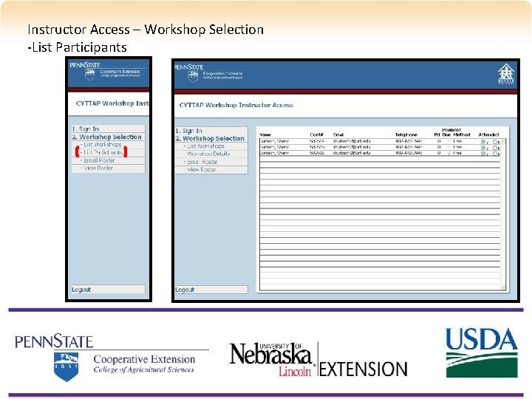The image size is (532, 399).
Task: Click the Penn State shield logo in the wide participant-list screenshot
Action: 193,76
